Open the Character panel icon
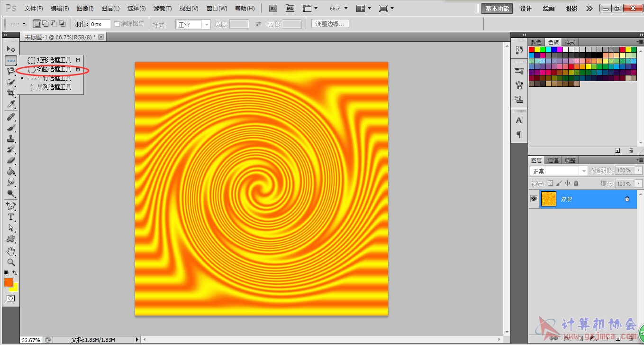 519,121
